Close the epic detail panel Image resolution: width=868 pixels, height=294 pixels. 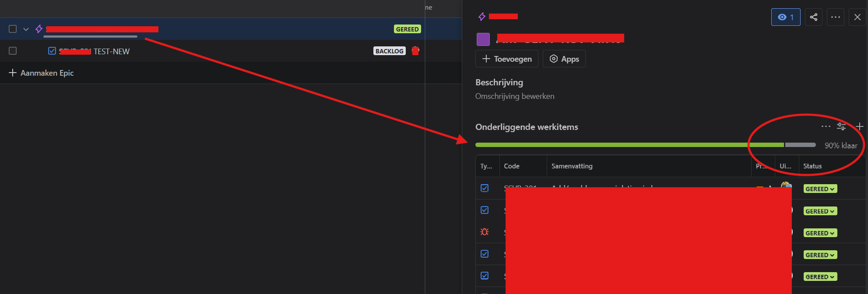tap(857, 17)
